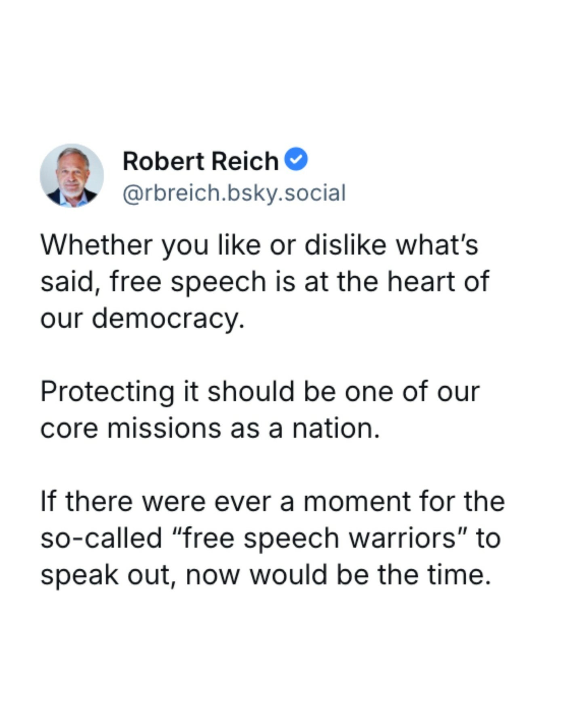Select the word "missions" in the post
This screenshot has height=728, width=582.
pyautogui.click(x=164, y=428)
